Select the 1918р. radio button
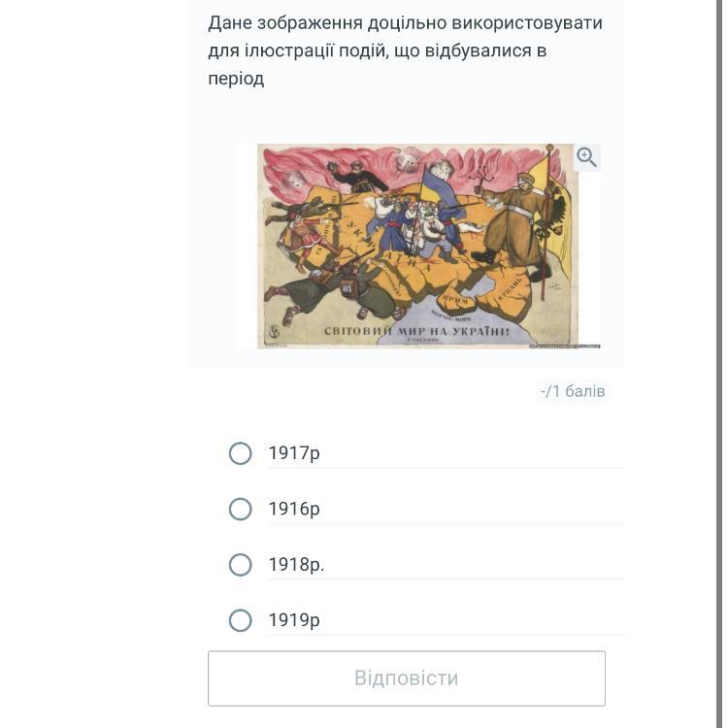The height and width of the screenshot is (728, 728). [241, 565]
